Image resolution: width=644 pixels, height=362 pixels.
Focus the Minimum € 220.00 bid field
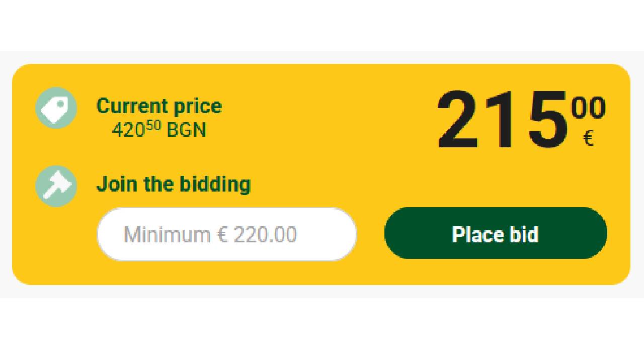click(226, 234)
